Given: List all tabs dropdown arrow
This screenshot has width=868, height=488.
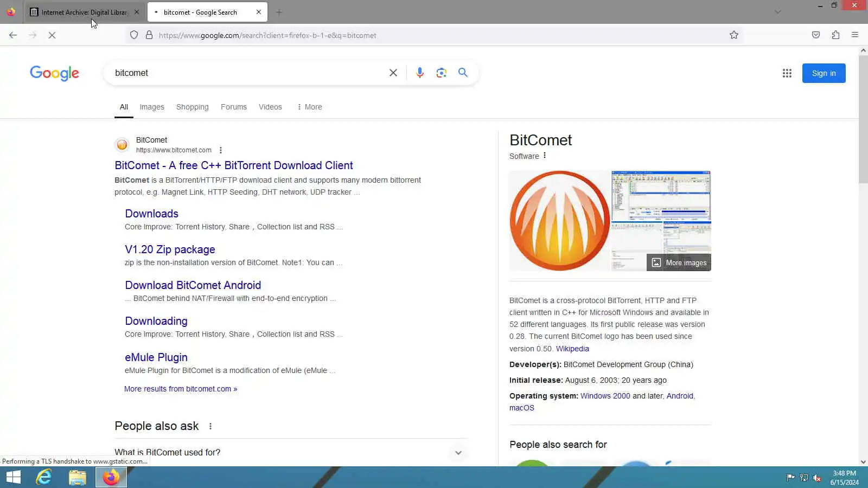Looking at the screenshot, I should [777, 12].
